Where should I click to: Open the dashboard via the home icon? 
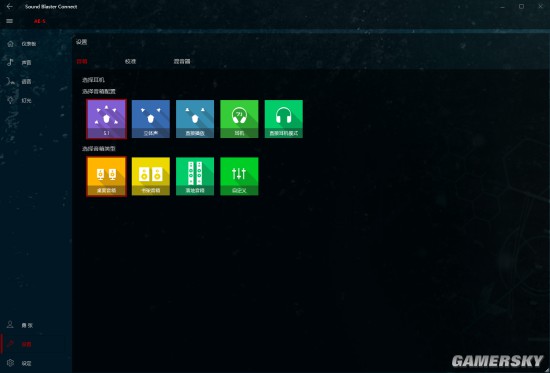click(x=22, y=44)
